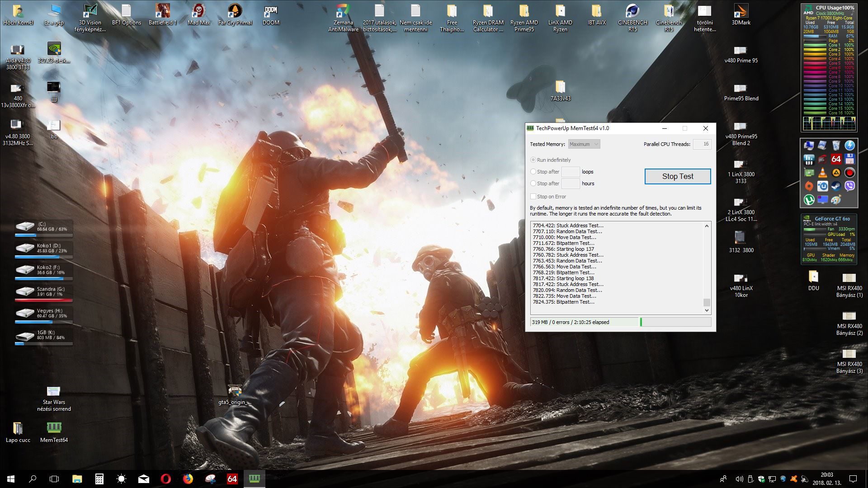Image resolution: width=868 pixels, height=488 pixels.
Task: Click the Szandra (G:) drive gadget entry
Action: point(44,293)
